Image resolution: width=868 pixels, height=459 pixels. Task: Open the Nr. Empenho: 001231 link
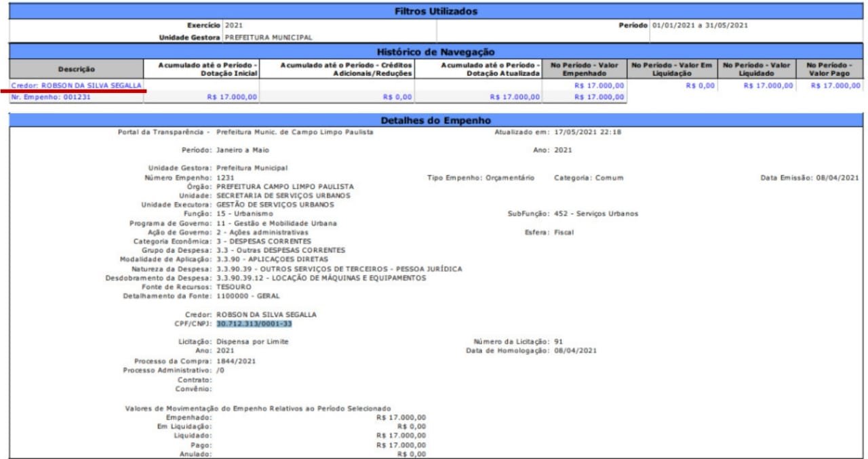click(x=51, y=97)
